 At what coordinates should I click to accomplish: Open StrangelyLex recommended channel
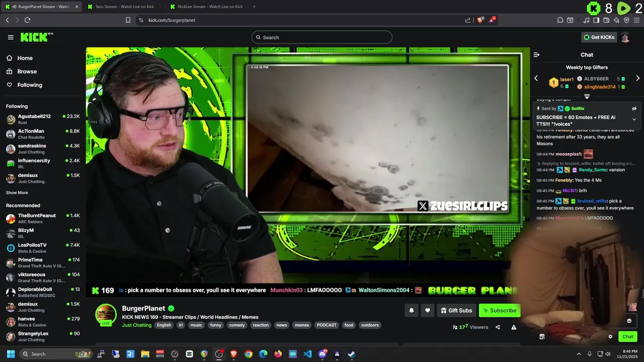pyautogui.click(x=43, y=336)
